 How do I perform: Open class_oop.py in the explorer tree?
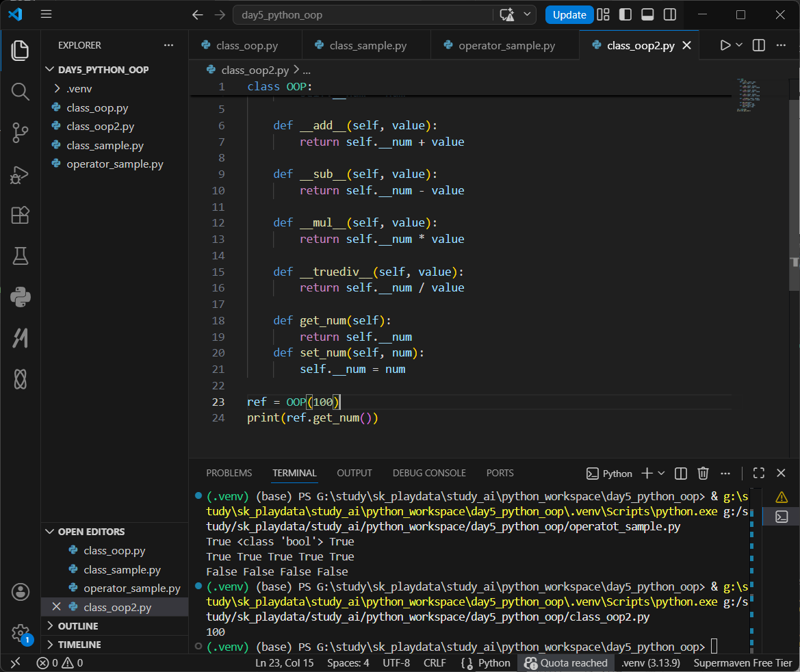point(115,107)
